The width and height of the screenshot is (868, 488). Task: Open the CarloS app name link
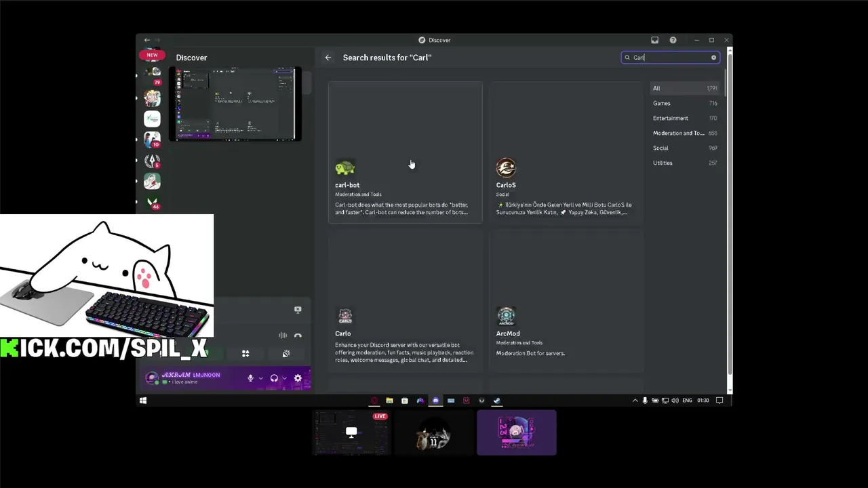(506, 185)
